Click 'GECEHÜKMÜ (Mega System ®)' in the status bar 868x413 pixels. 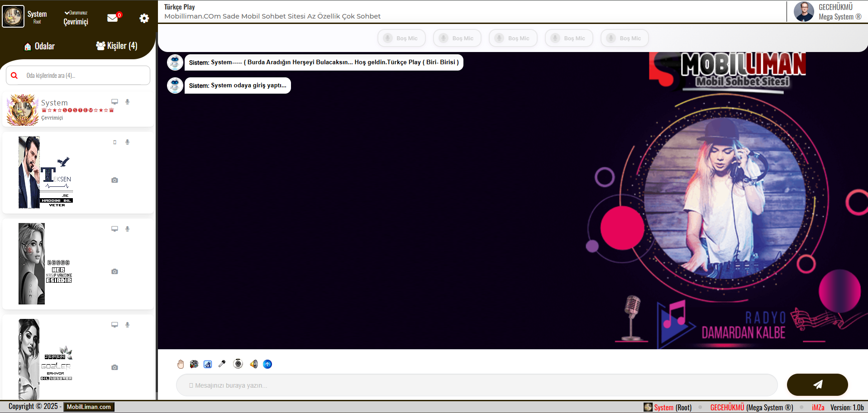click(752, 407)
